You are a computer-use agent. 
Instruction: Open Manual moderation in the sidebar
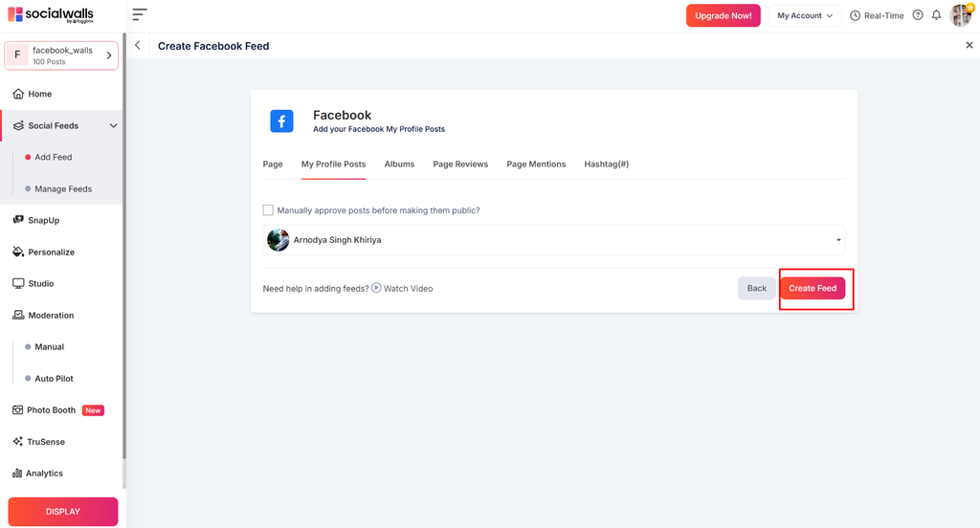pyautogui.click(x=50, y=347)
